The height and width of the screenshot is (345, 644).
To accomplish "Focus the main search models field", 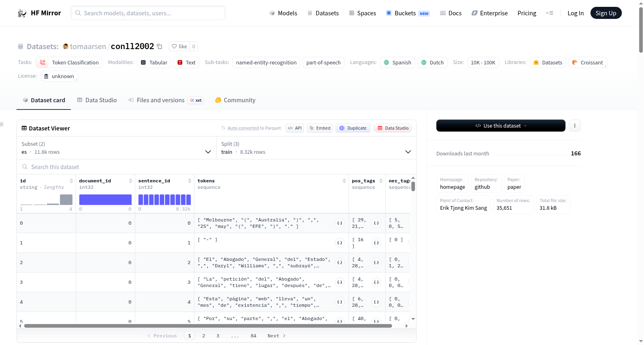I will click(148, 13).
